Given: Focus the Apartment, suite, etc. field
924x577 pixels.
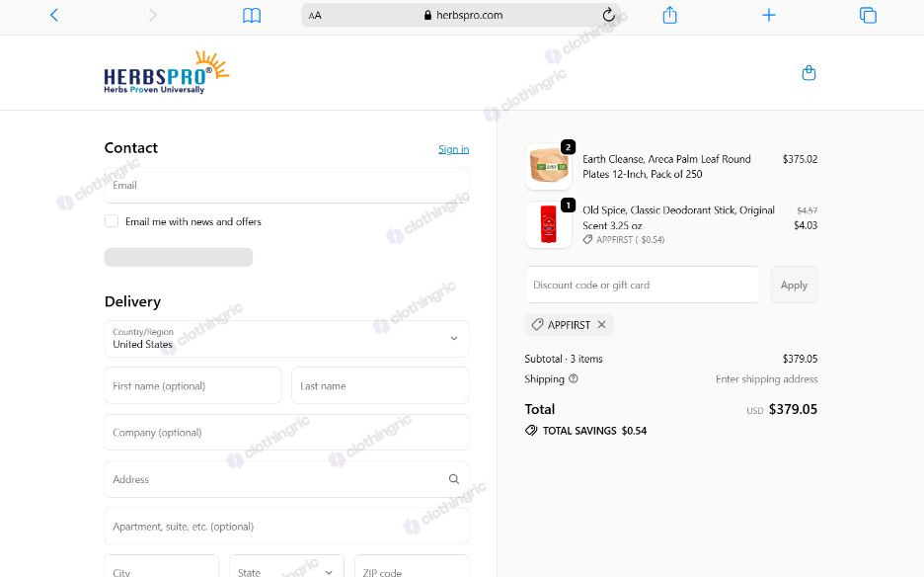Looking at the screenshot, I should (286, 527).
